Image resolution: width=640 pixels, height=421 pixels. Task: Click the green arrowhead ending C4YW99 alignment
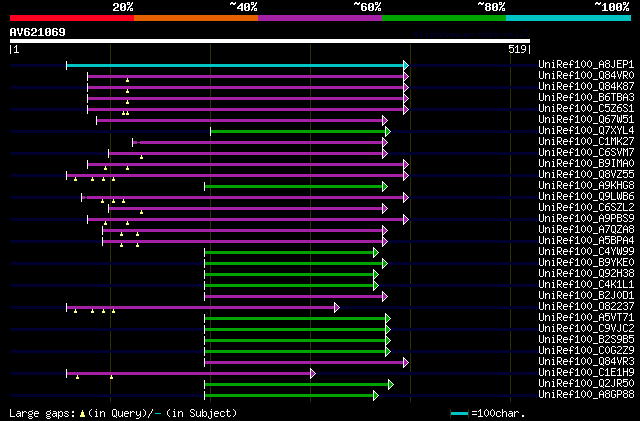(x=376, y=253)
